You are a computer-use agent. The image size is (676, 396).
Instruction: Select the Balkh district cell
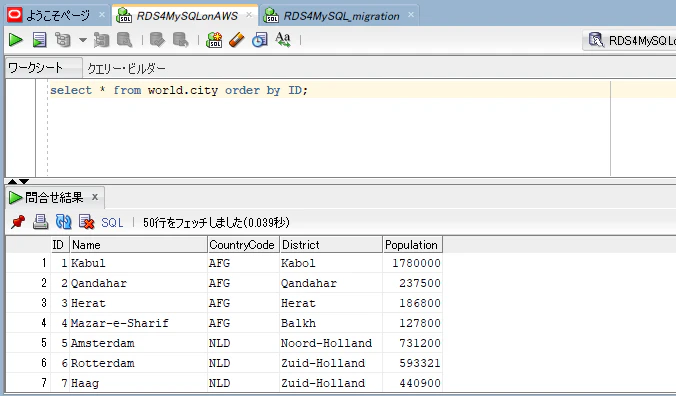coord(331,323)
